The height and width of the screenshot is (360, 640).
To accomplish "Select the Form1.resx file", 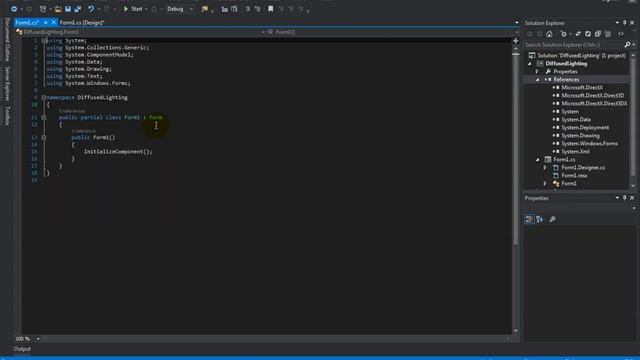I will point(574,176).
